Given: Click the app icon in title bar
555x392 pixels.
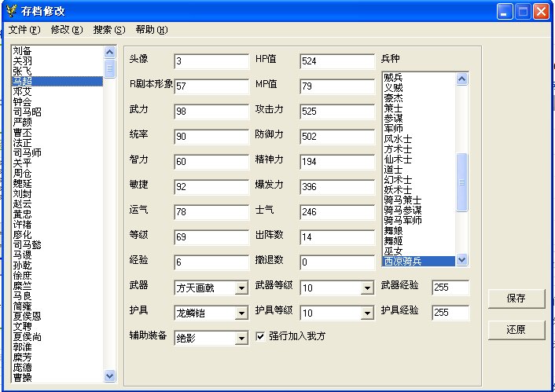Looking at the screenshot, I should click(x=11, y=11).
